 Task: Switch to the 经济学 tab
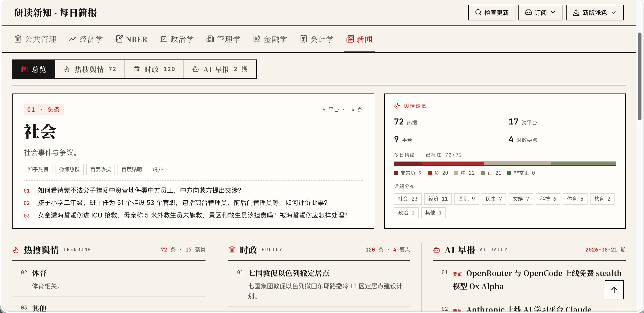click(86, 39)
